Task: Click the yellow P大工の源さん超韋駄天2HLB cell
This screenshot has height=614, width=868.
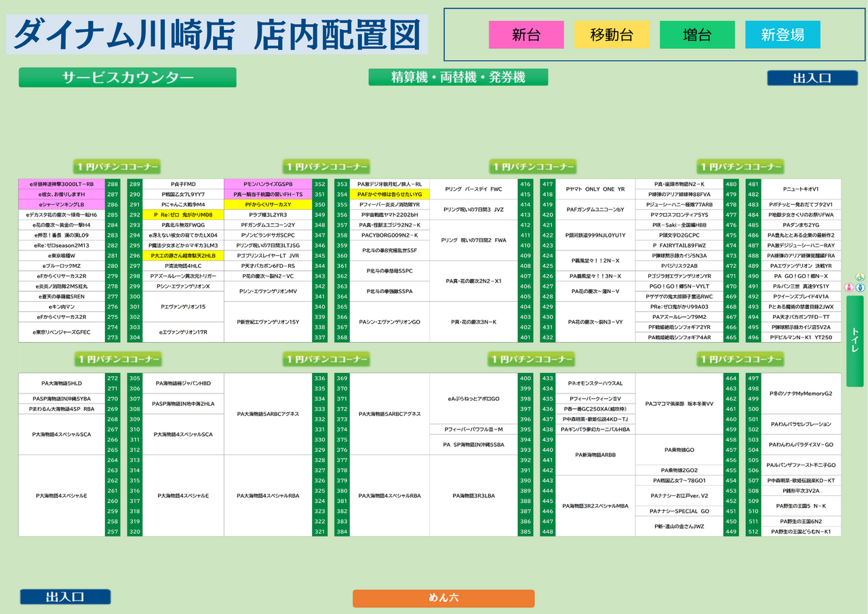Action: pyautogui.click(x=183, y=256)
